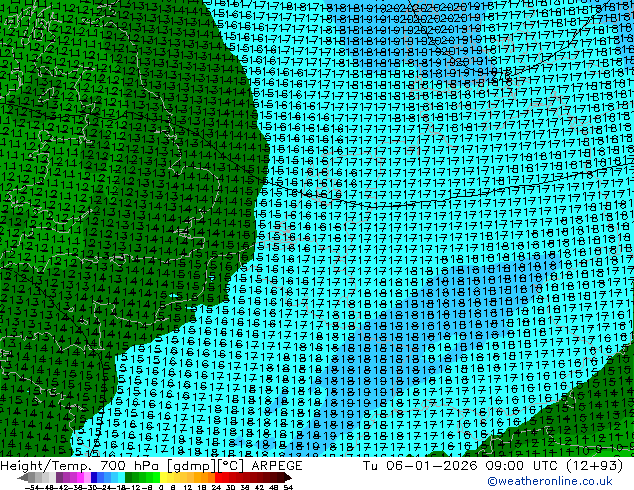Click the dark green swatch in the legend
This screenshot has height=490, width=634.
129,477
